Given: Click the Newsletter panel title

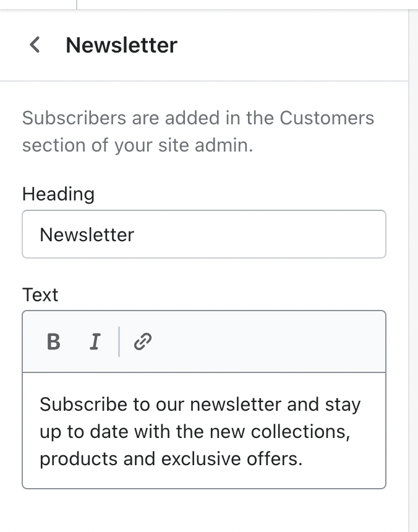Looking at the screenshot, I should [x=121, y=45].
